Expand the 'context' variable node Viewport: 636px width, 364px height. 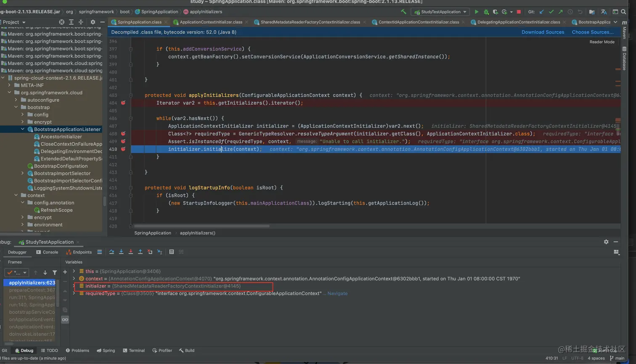click(74, 279)
